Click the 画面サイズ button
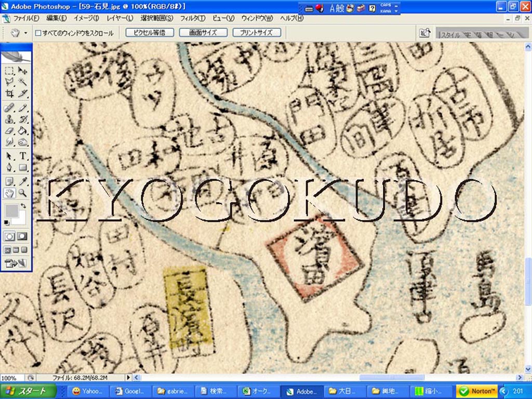The width and height of the screenshot is (532, 399). (x=203, y=33)
